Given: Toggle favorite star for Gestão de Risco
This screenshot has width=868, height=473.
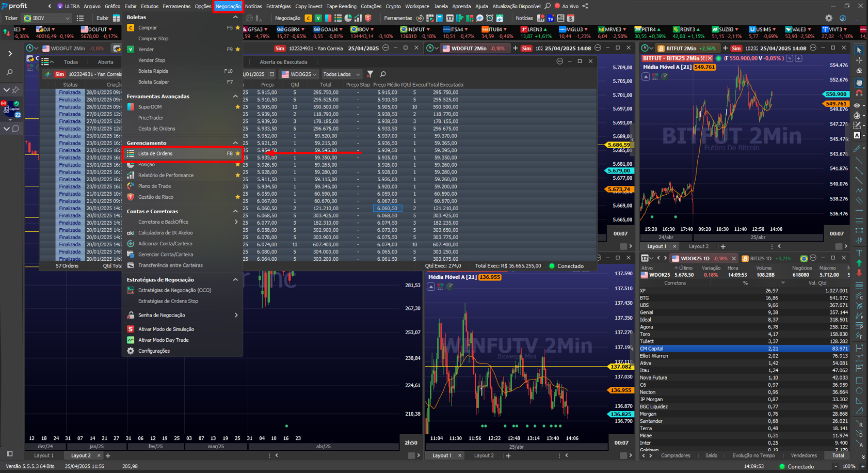Looking at the screenshot, I should tap(237, 197).
